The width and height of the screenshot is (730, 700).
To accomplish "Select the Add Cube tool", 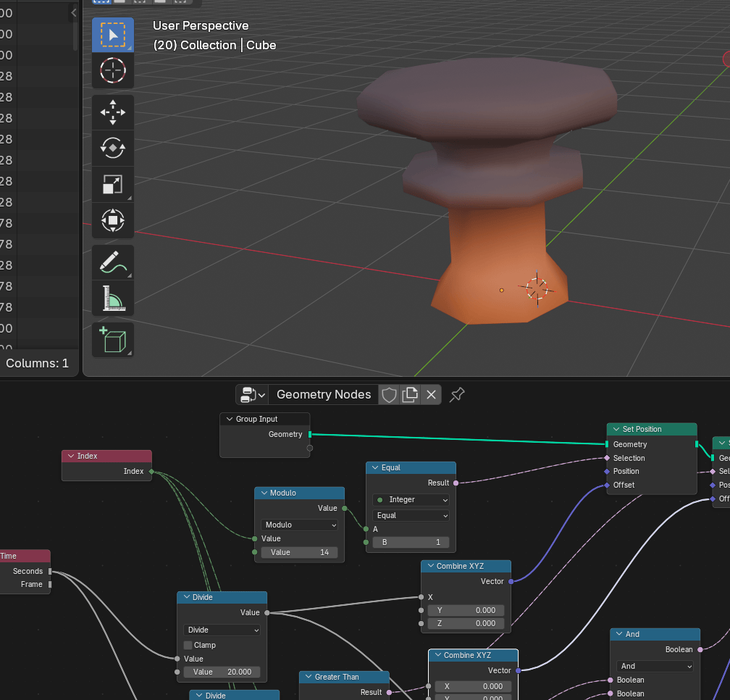I will click(x=113, y=340).
